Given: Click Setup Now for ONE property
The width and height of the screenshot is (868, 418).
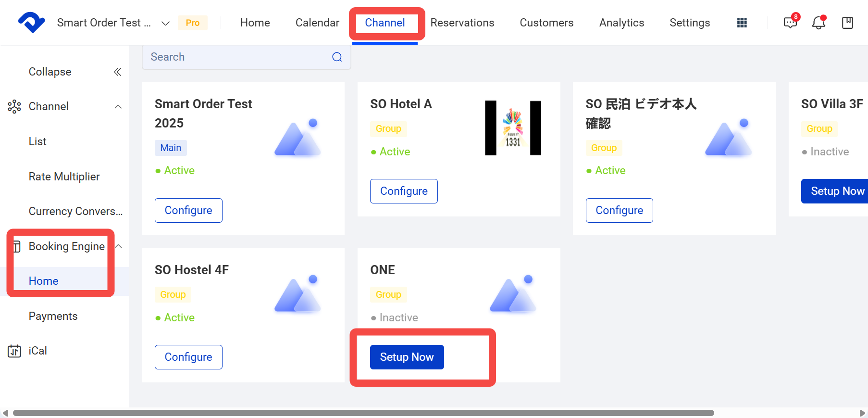Looking at the screenshot, I should tap(407, 357).
